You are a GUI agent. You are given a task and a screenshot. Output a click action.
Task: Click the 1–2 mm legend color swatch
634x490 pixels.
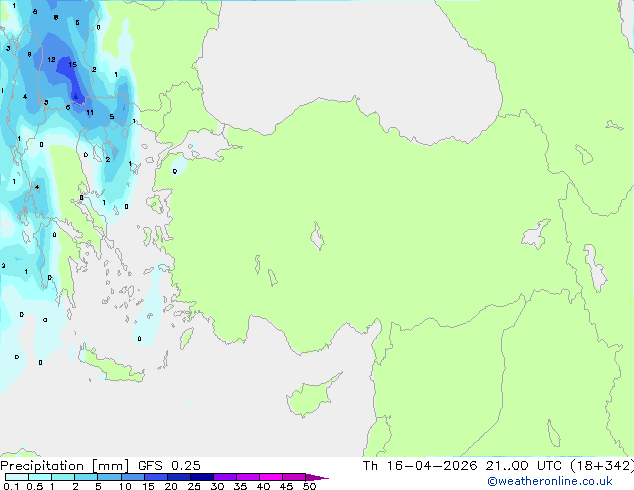point(63,477)
